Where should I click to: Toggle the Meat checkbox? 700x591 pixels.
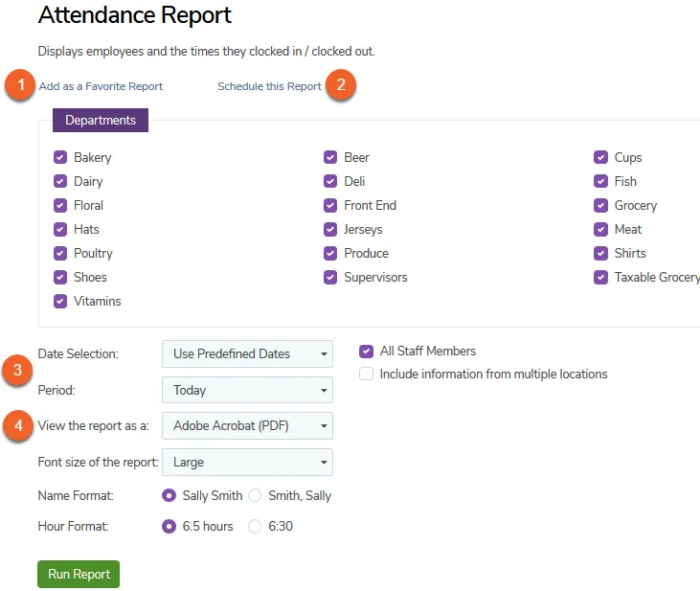pyautogui.click(x=601, y=229)
